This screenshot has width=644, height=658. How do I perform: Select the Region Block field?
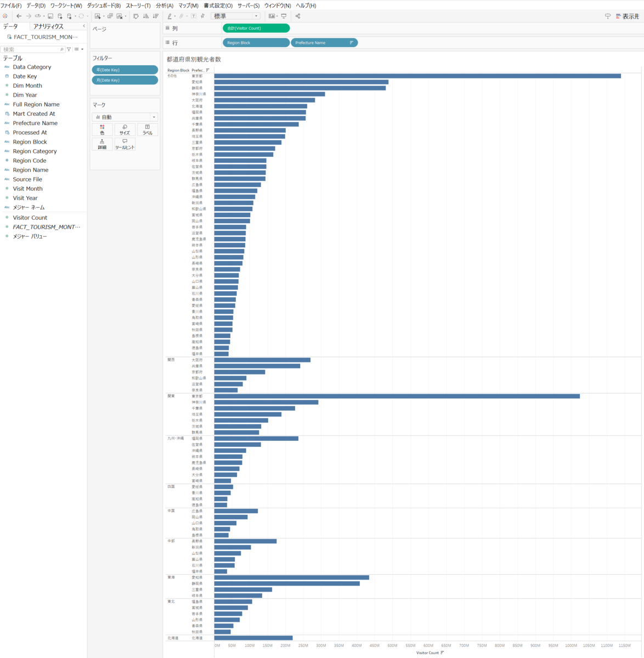pyautogui.click(x=30, y=141)
